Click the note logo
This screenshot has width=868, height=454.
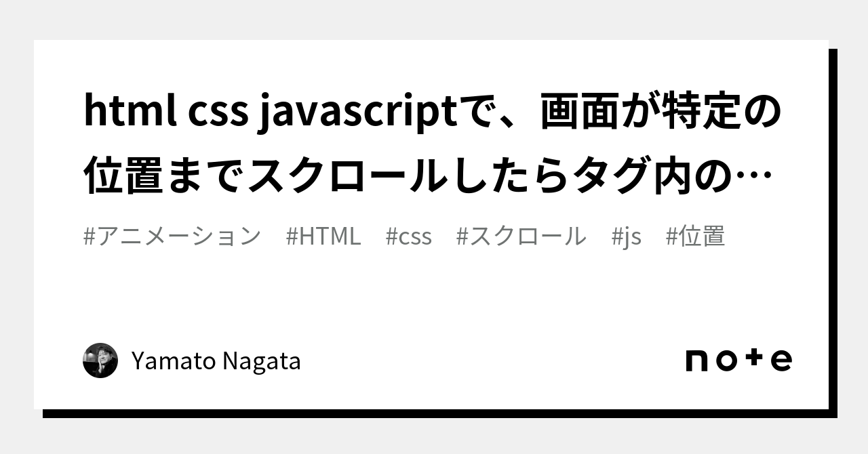pyautogui.click(x=738, y=360)
